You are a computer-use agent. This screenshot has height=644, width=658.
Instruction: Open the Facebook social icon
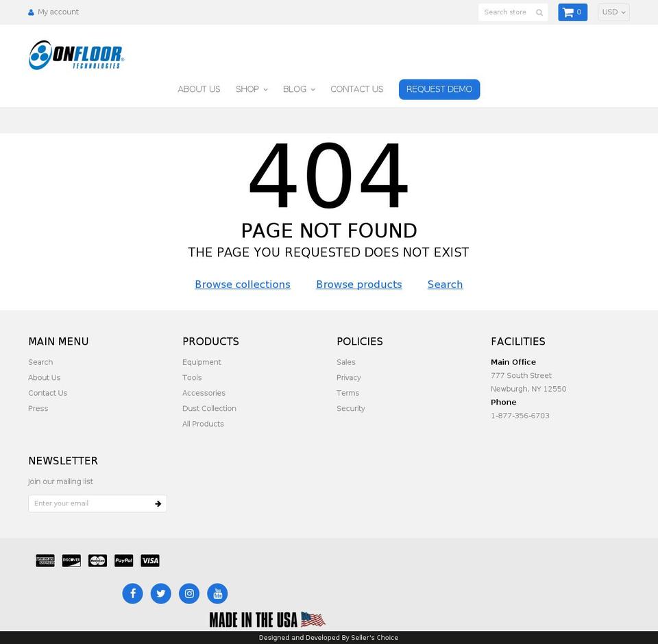tap(132, 594)
